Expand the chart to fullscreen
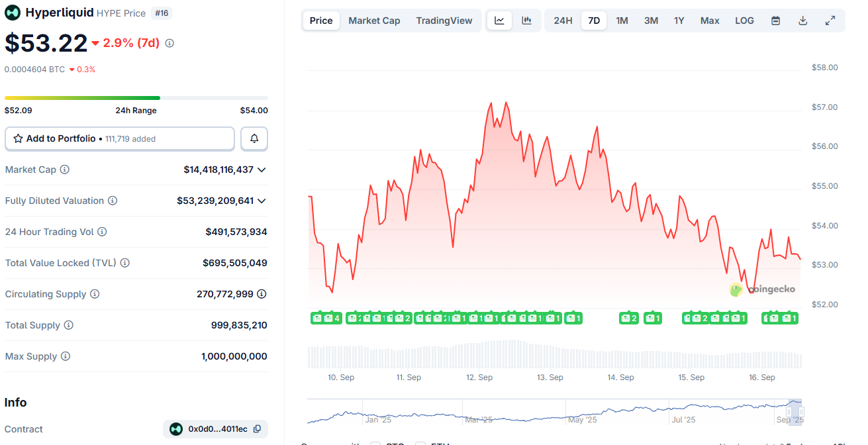Screen dimensions: 868x445 click(830, 21)
